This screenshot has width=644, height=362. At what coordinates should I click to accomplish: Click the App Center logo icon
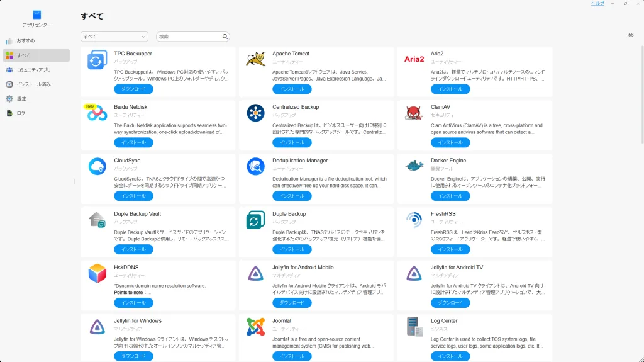(37, 15)
